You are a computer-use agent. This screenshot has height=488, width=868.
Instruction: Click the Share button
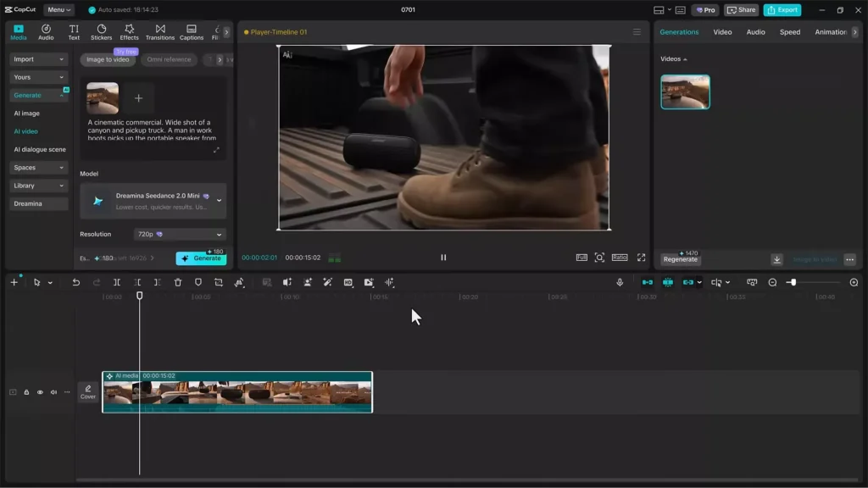741,9
